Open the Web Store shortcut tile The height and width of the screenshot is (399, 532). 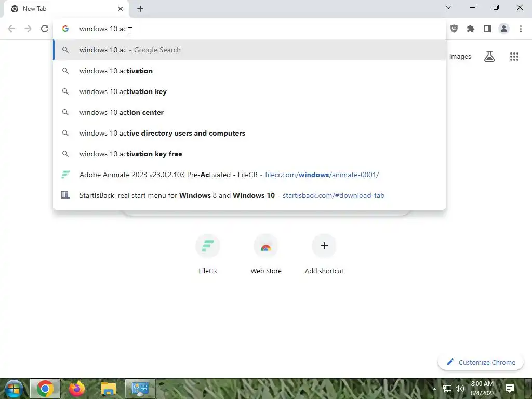266,254
